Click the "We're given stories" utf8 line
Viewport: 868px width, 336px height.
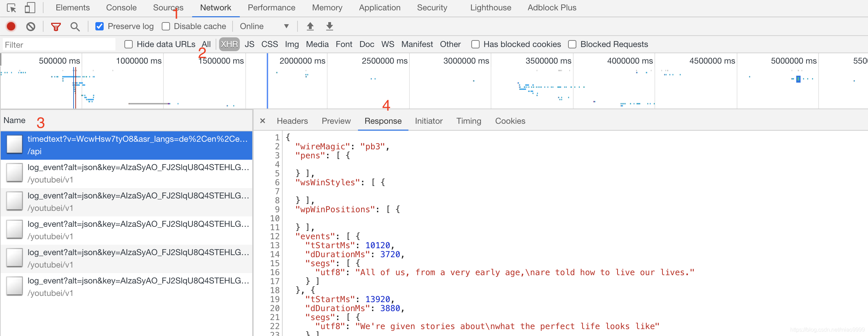coord(487,326)
